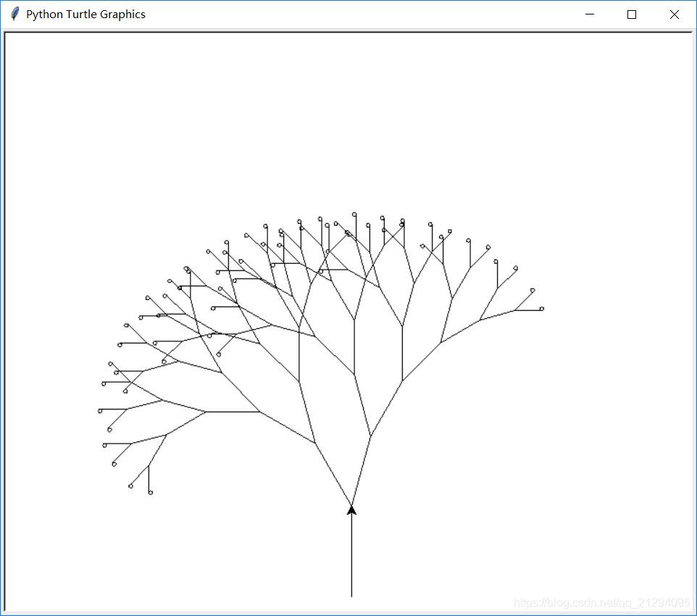The image size is (697, 616).
Task: Click the Python Turtle feather icon
Action: 14,14
